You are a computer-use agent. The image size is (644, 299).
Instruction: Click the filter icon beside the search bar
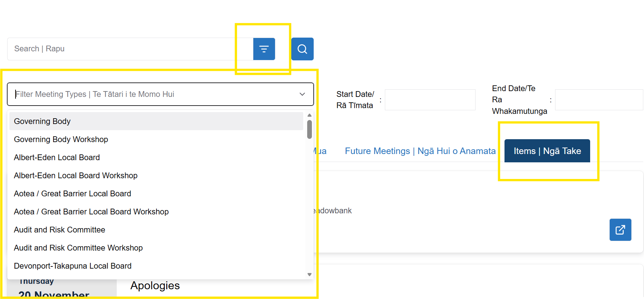[x=264, y=49]
